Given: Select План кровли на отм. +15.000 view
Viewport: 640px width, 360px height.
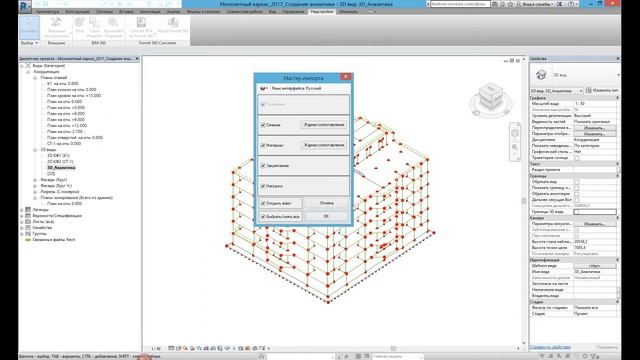Looking at the screenshot, I should point(74,96).
